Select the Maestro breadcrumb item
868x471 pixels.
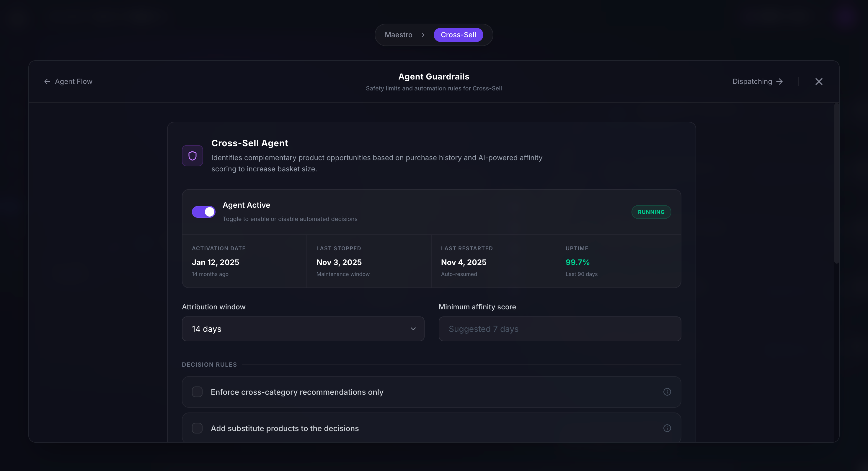point(398,35)
